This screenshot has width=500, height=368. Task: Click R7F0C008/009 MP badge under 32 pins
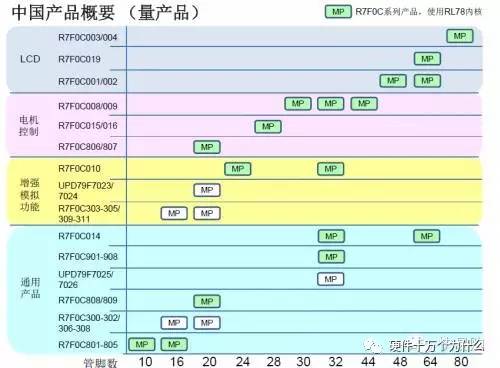tap(330, 104)
